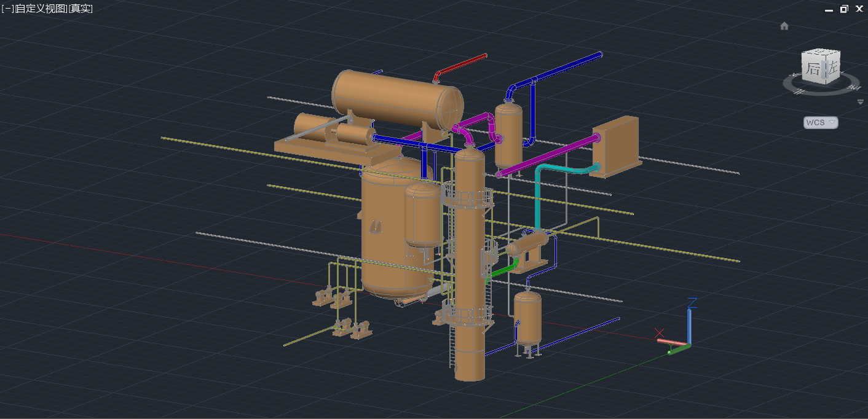
Task: Open the ViewCube menu triangle below the compass
Action: tap(860, 102)
